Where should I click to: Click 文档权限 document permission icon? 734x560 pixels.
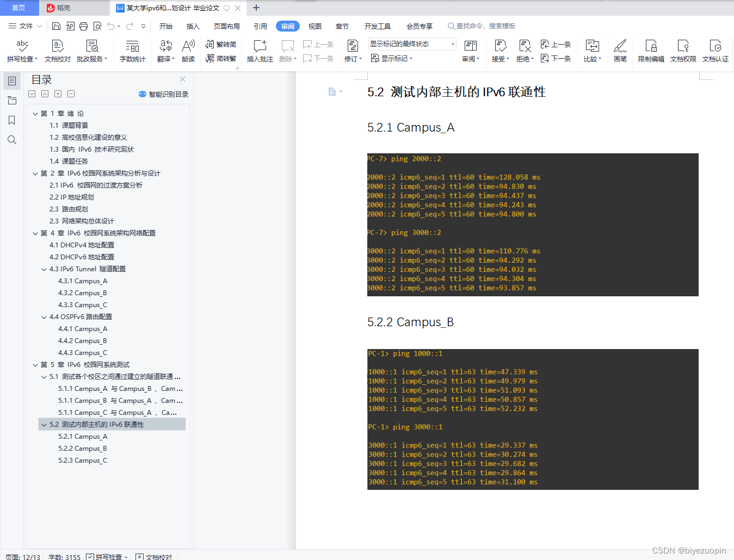pos(683,51)
